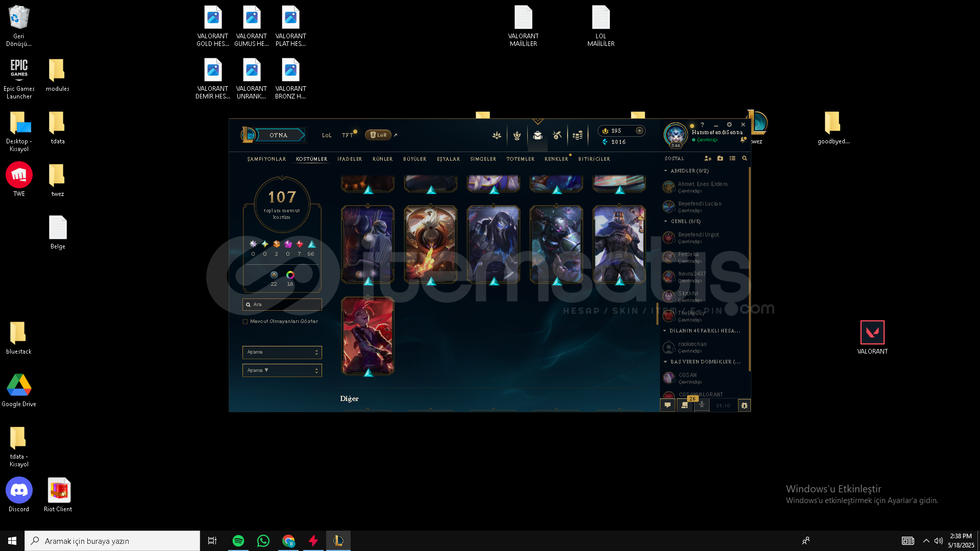Check Mevcut Olmayanları Göster checkbox
Image resolution: width=980 pixels, height=551 pixels.
246,322
